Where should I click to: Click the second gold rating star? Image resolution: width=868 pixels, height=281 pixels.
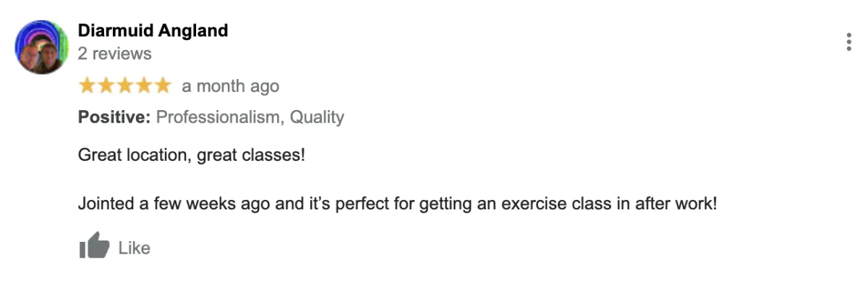[x=106, y=85]
